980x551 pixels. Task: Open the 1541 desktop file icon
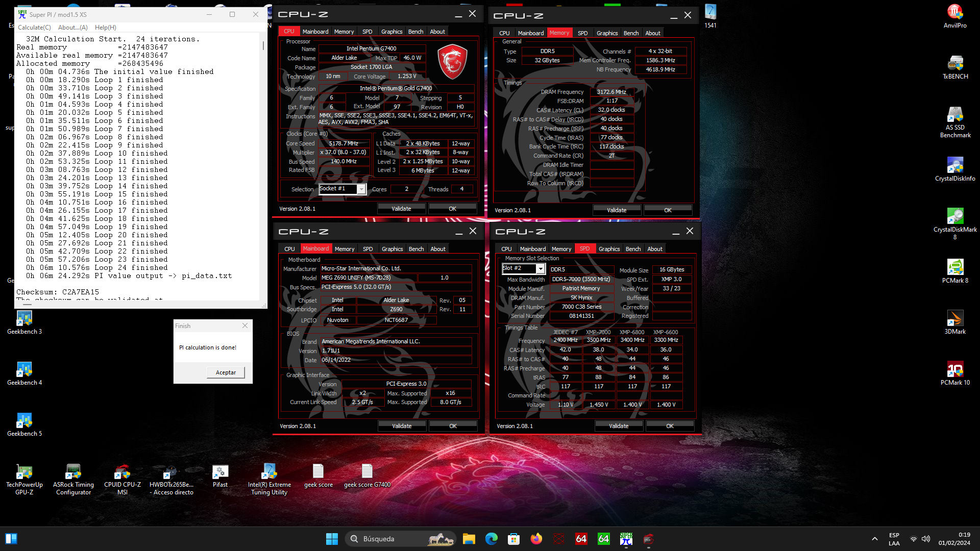tap(710, 15)
